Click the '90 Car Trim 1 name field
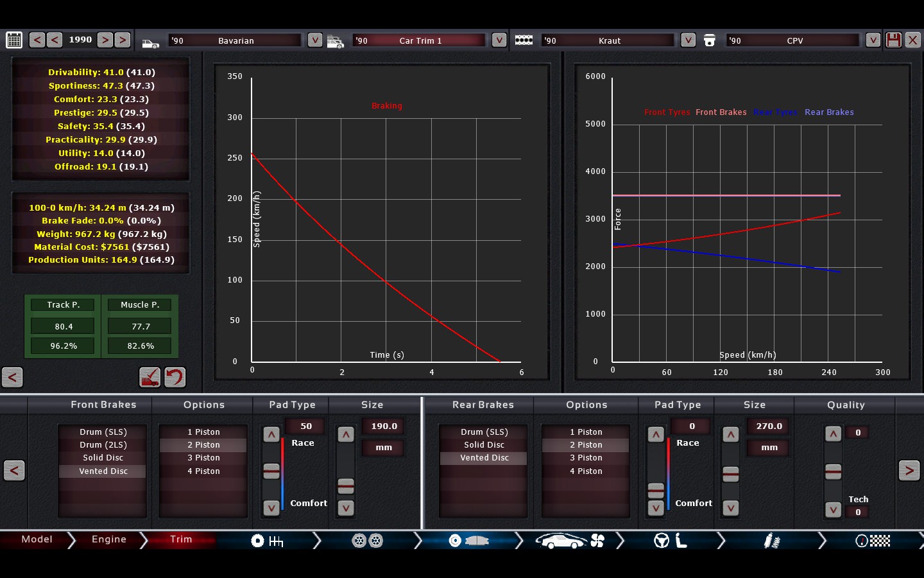 click(x=420, y=40)
